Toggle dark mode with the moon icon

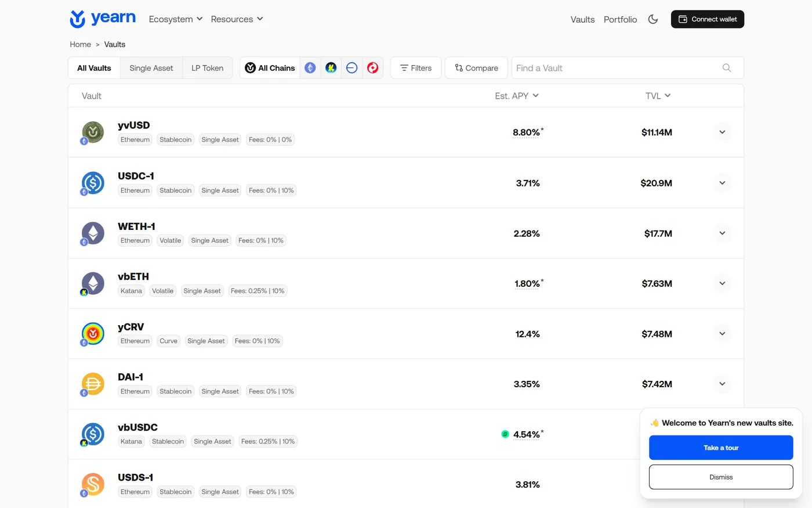[653, 19]
